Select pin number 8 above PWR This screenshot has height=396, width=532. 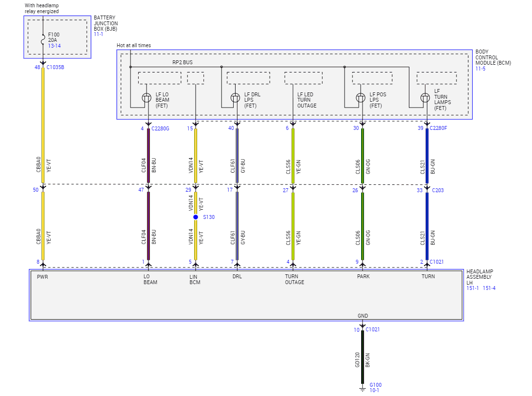[x=38, y=262]
